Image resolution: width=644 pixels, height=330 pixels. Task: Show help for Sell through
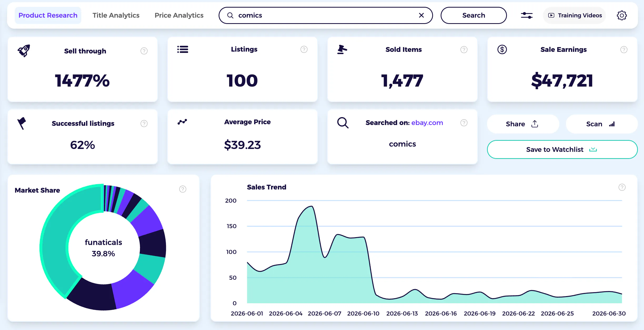click(x=144, y=51)
